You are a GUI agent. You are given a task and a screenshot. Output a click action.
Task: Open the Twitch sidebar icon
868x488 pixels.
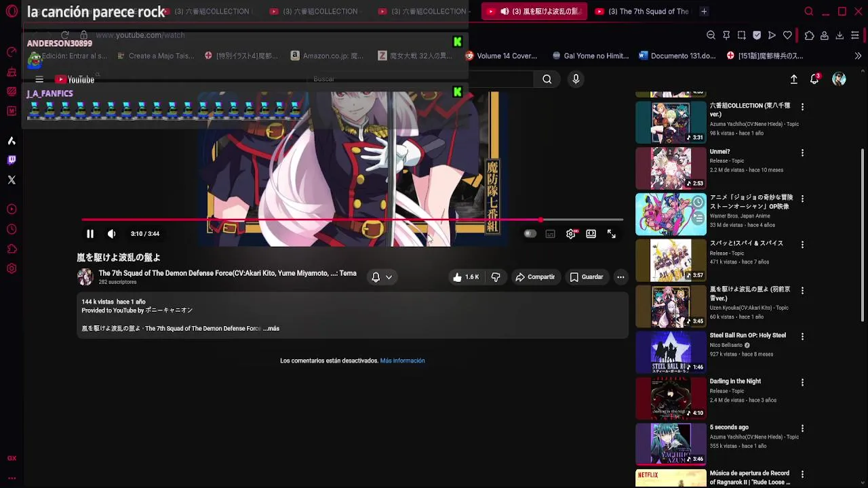12,160
